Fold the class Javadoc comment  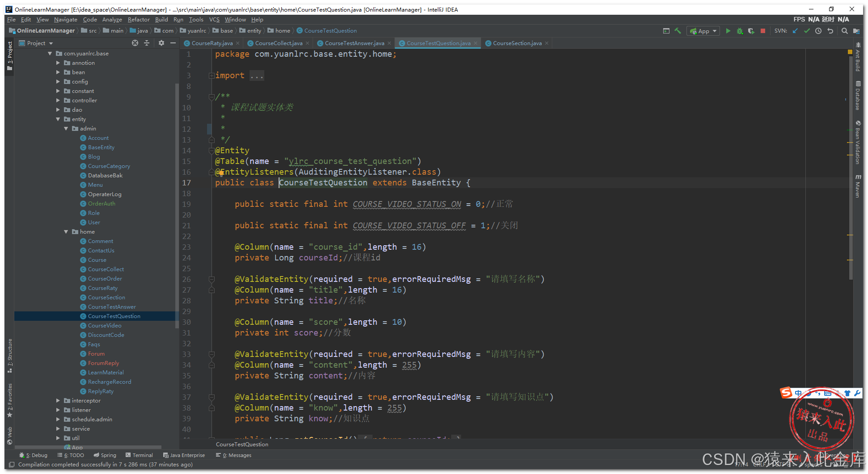coord(211,96)
